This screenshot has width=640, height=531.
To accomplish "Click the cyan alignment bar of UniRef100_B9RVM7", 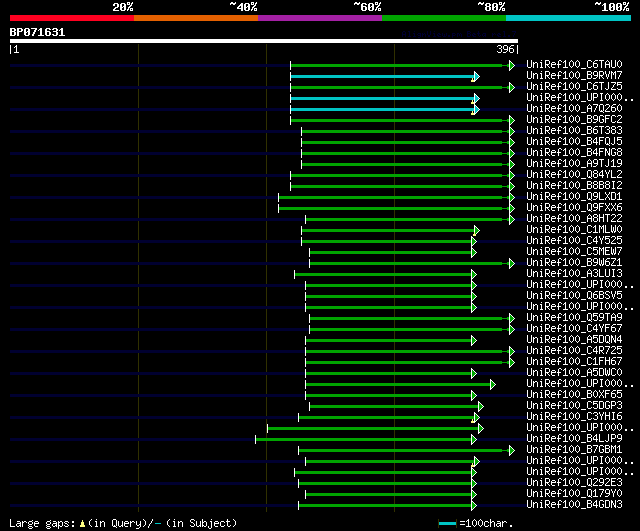I will 382,76.
